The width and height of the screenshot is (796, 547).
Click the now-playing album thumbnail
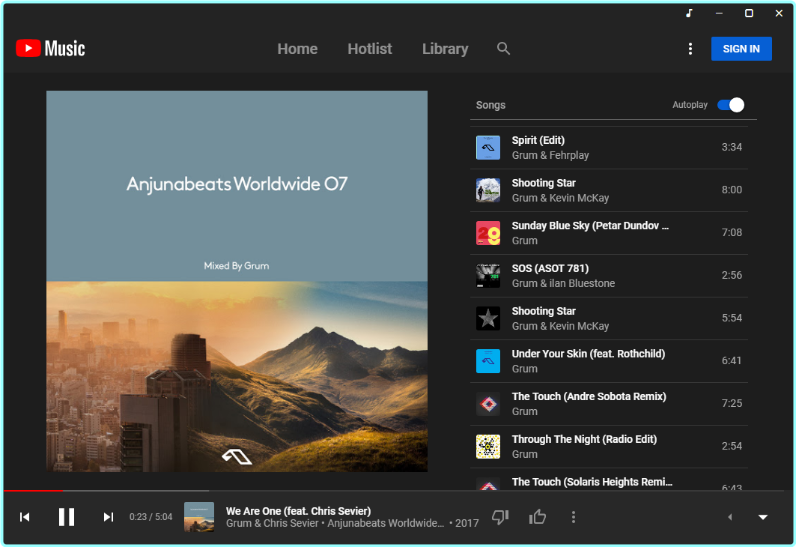tap(198, 517)
